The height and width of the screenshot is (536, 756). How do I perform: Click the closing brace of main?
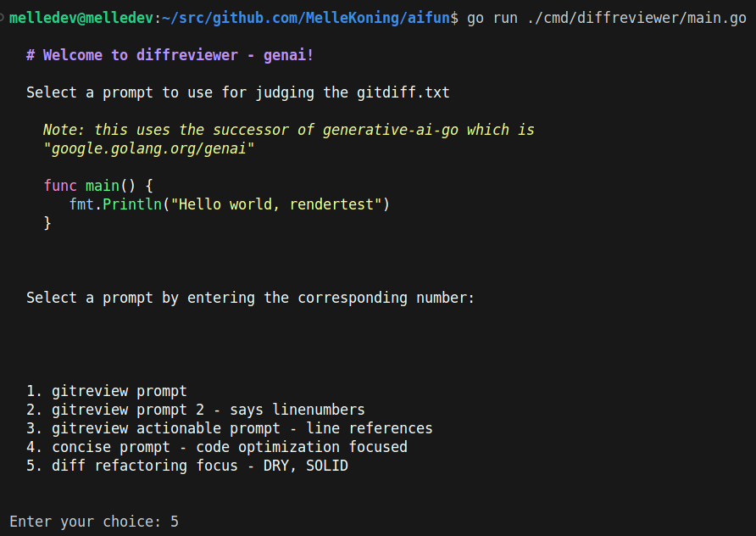pyautogui.click(x=47, y=223)
